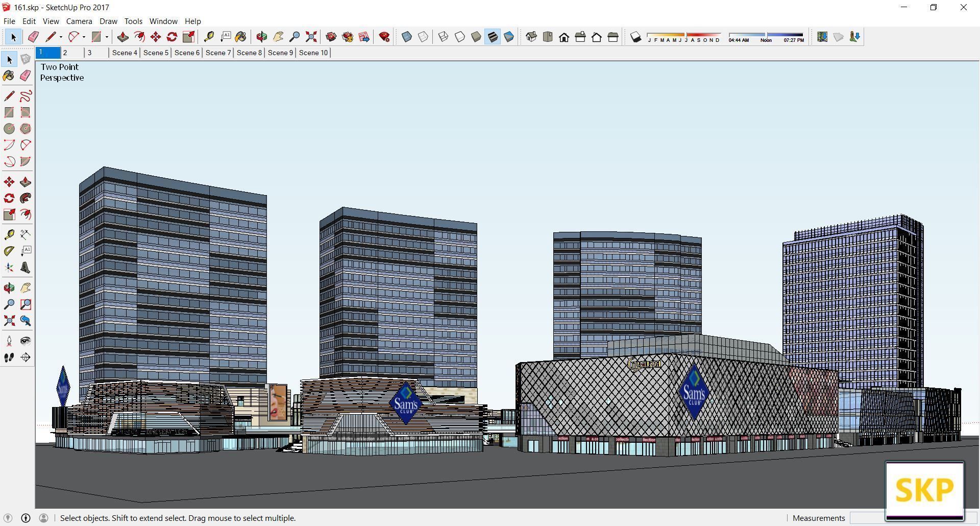Enable Shaded face style

[x=476, y=37]
